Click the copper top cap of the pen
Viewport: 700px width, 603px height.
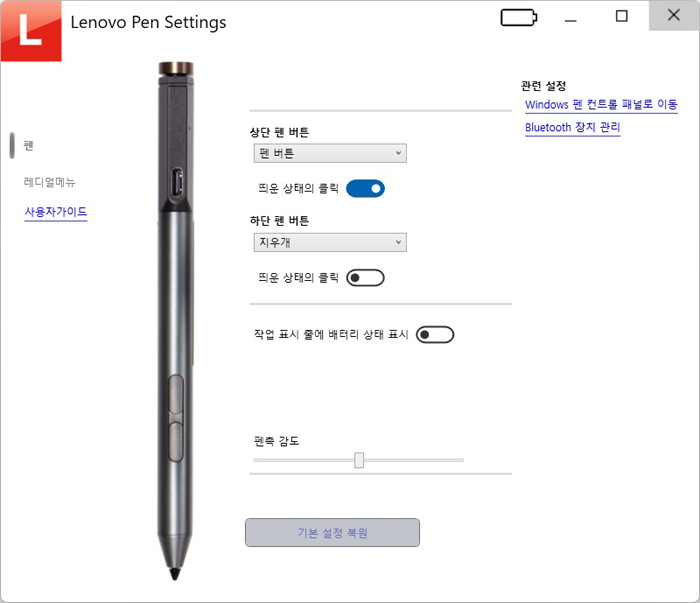(x=176, y=69)
